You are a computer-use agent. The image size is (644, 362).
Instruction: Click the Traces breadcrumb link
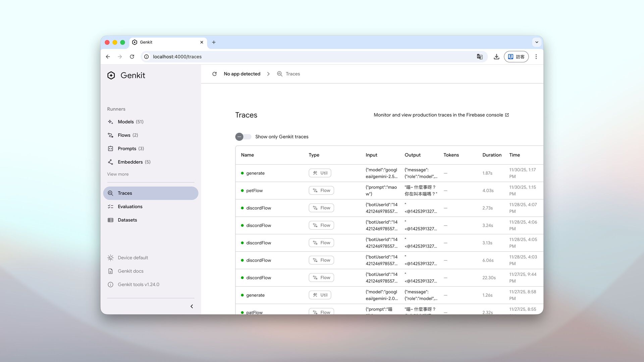[x=292, y=74]
